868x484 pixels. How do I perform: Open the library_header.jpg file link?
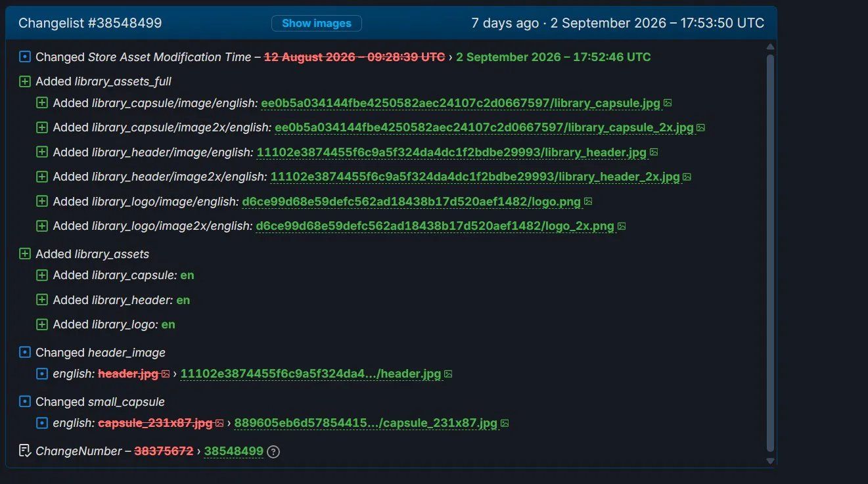pyautogui.click(x=451, y=152)
